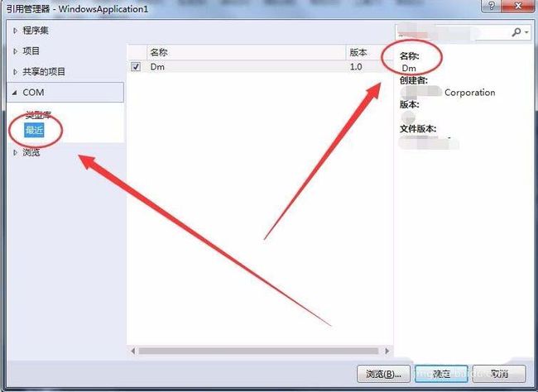Collapse the COM section
The width and height of the screenshot is (538, 392).
[15, 93]
